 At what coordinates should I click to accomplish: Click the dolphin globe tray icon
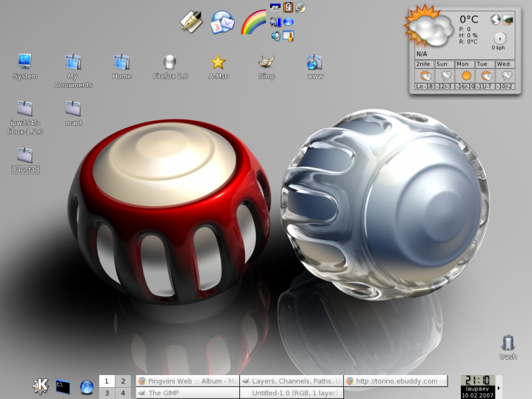301,7
